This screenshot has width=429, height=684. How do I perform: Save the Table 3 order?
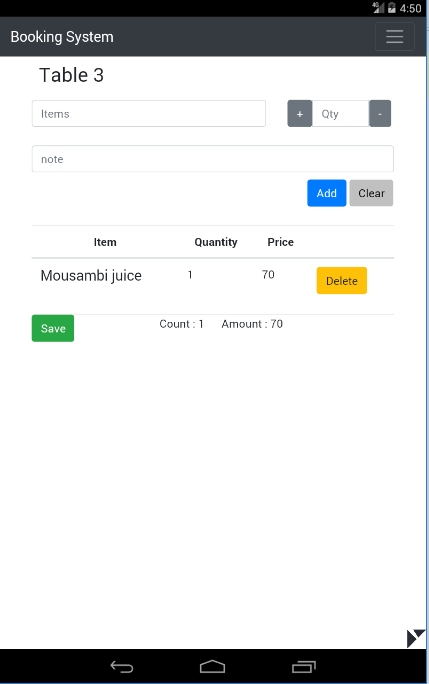(53, 328)
